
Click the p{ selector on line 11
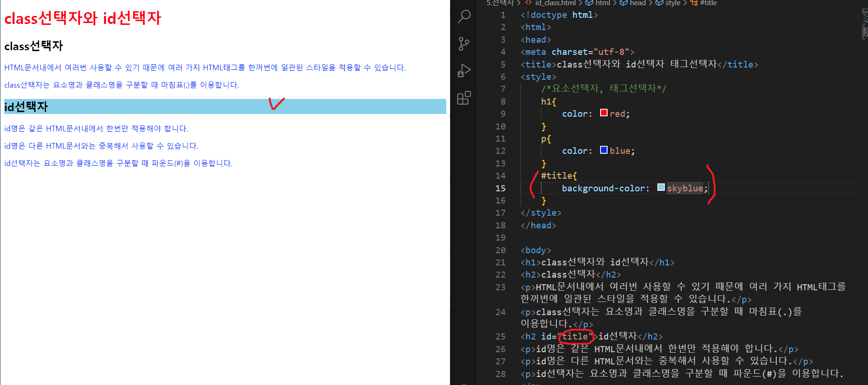tap(546, 139)
